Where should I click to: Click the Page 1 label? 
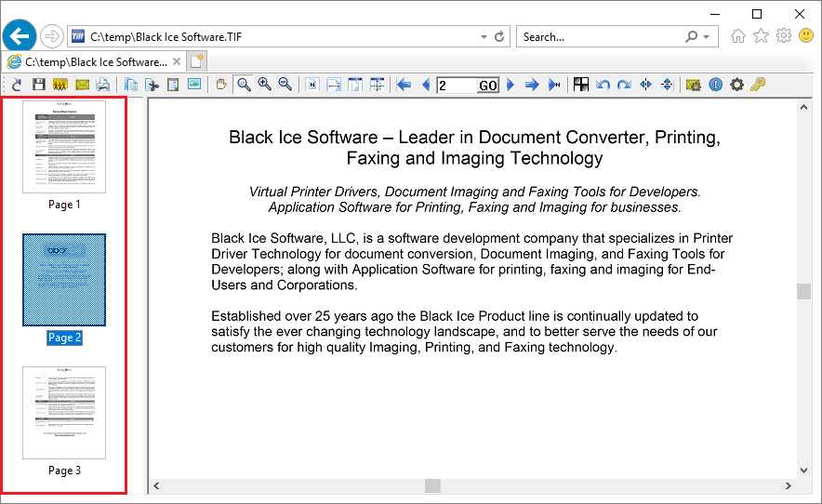pos(64,205)
